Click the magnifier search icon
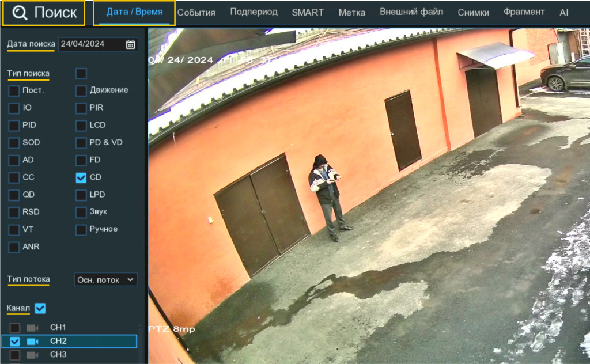This screenshot has width=590, height=364. (x=20, y=13)
